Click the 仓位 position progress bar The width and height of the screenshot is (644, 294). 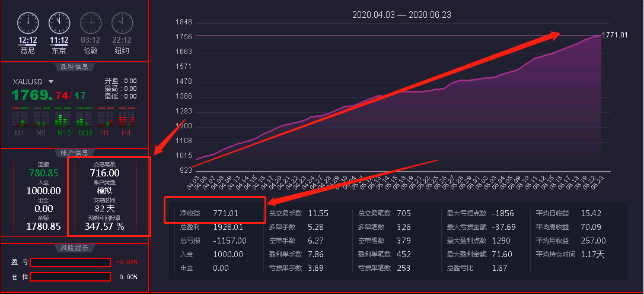tap(70, 277)
